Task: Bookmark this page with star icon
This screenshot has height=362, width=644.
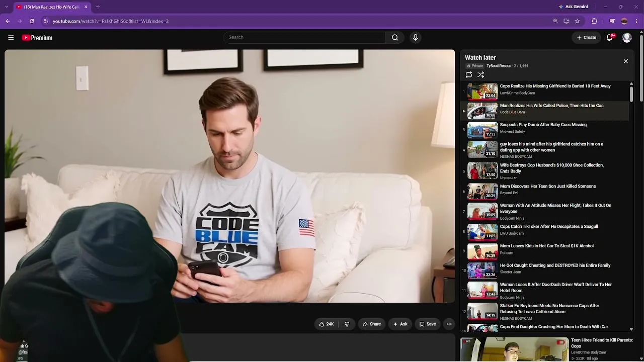Action: 577,21
